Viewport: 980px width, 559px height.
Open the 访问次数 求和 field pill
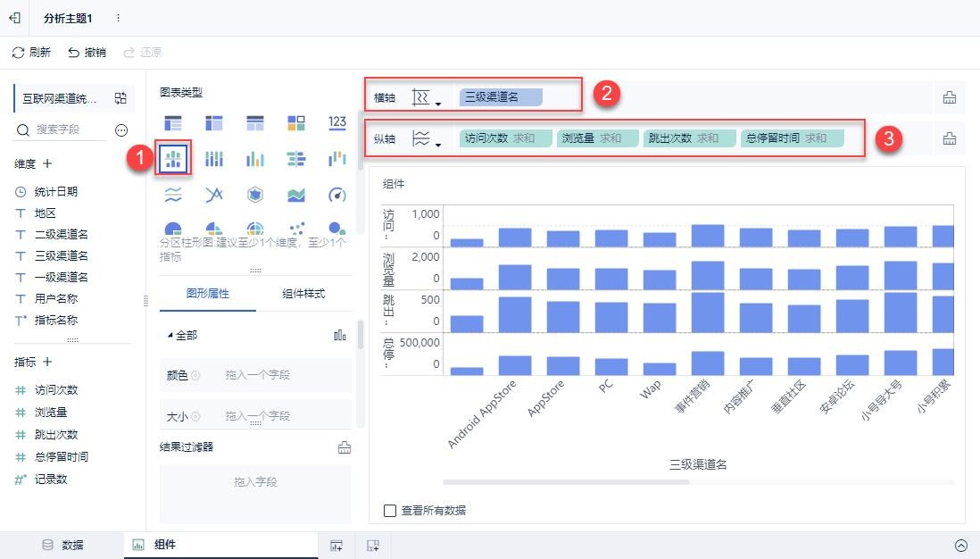tap(499, 138)
